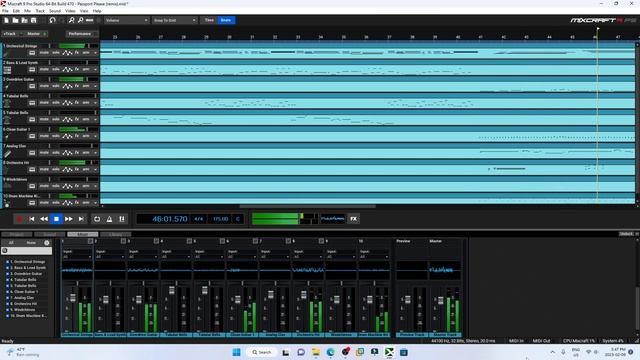Open fx for Orchestral Strings track

77,53
